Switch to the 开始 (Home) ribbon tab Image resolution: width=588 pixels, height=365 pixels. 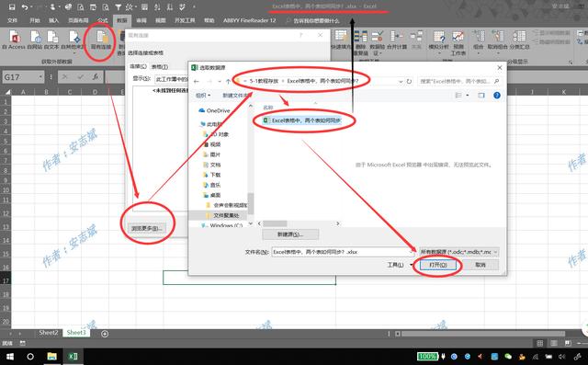(35, 20)
